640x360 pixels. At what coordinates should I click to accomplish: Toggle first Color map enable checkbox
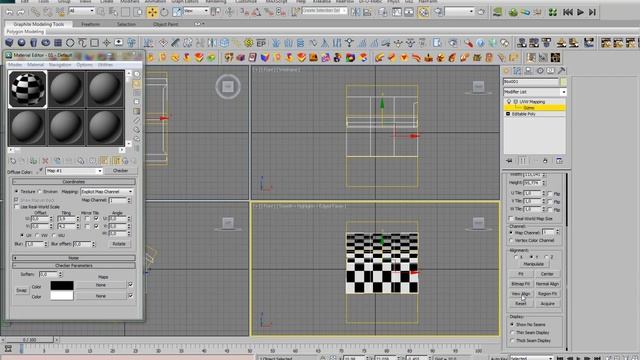(x=131, y=284)
